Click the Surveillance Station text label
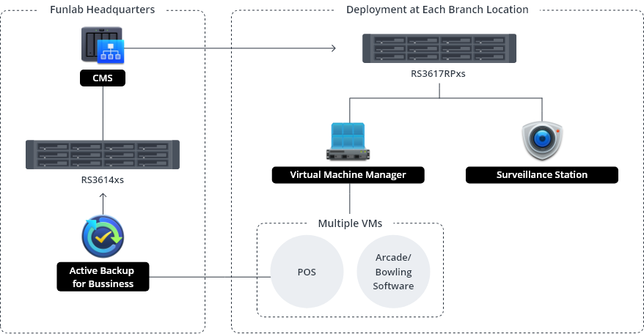Screen dimensions: 644x334 (542, 175)
